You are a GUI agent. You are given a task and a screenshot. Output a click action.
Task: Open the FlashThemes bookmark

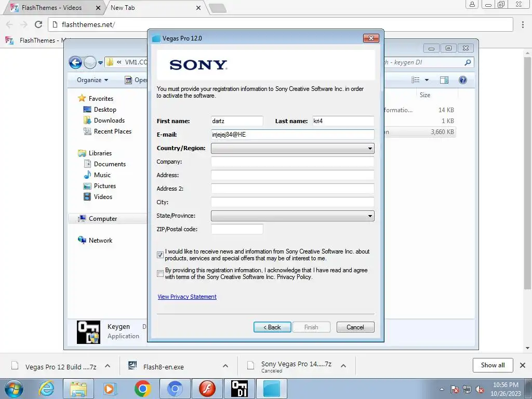point(37,41)
